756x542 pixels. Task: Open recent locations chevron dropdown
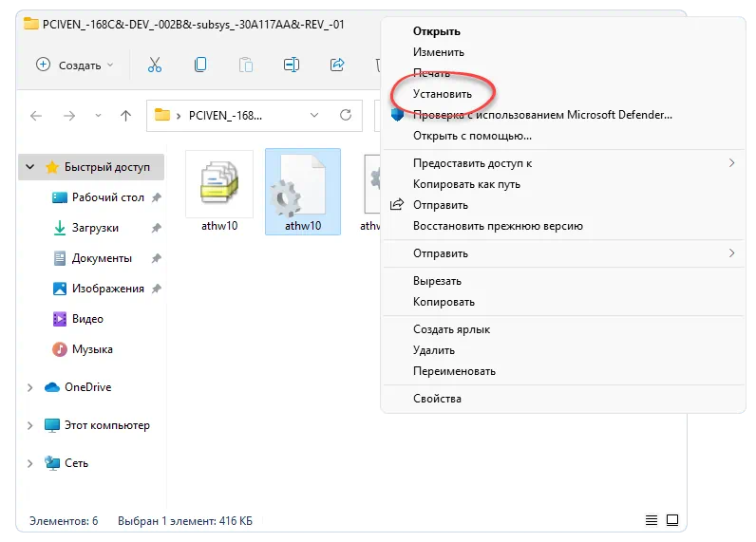98,116
